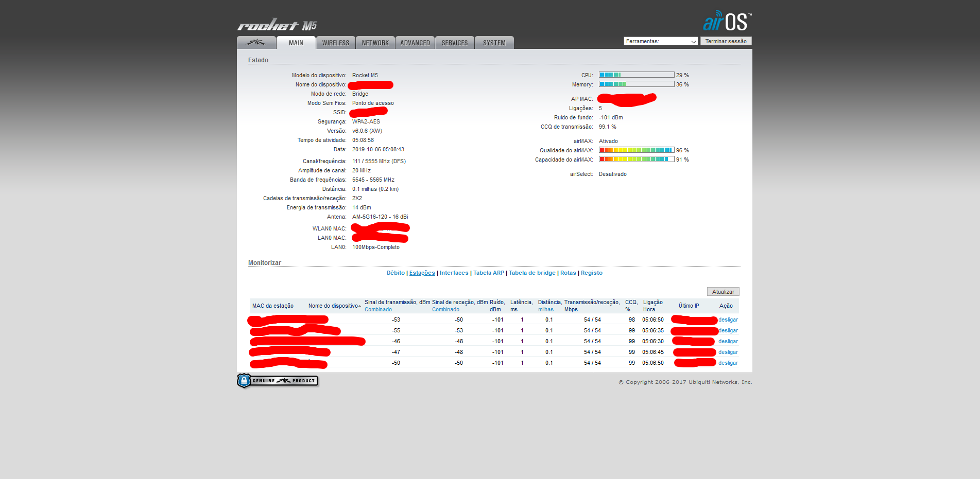Expand the Ferramentas dropdown

tap(661, 41)
